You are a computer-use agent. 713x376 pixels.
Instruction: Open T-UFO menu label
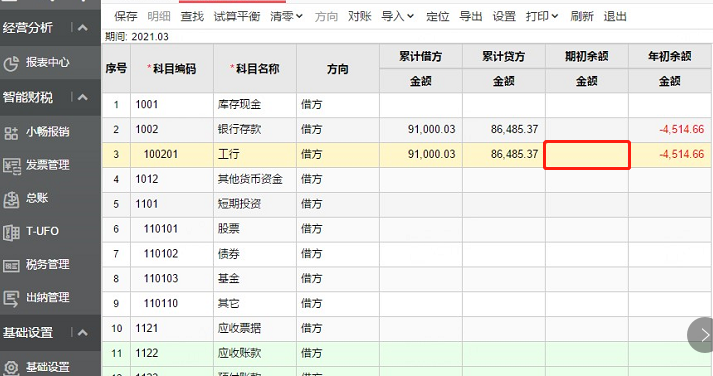[42, 231]
